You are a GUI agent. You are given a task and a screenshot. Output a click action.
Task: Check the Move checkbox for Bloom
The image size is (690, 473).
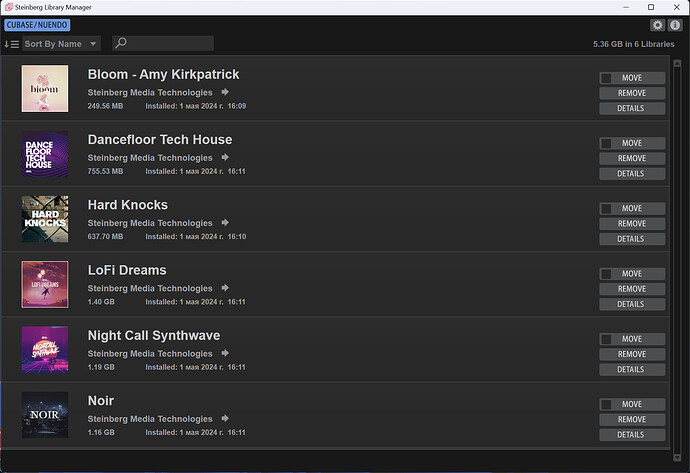[x=606, y=78]
